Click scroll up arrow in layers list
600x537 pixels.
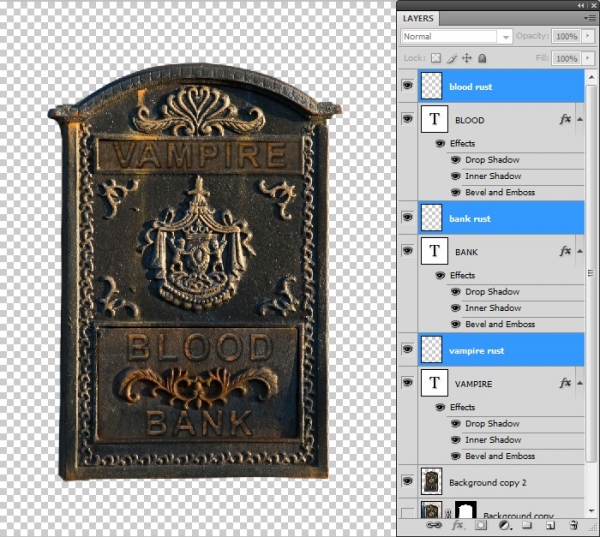(591, 77)
